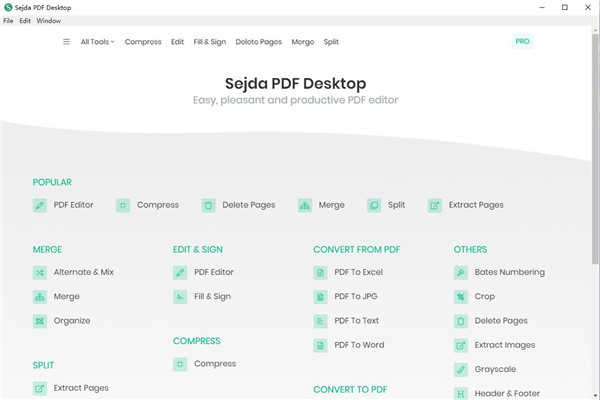Click PDF Editor icon in Popular section
Viewport: 600px width, 400px height.
click(x=40, y=206)
